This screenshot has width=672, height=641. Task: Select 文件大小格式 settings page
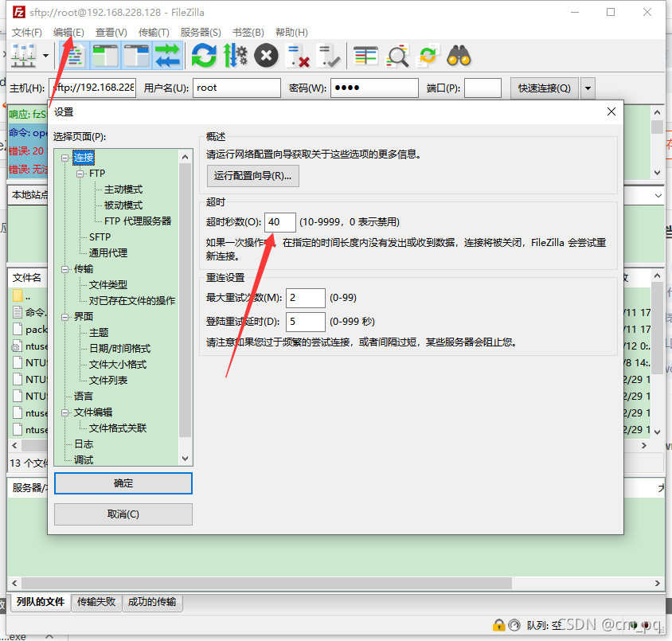117,365
